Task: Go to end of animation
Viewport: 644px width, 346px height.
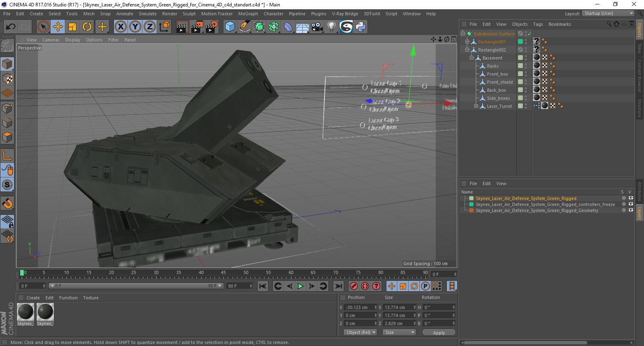Action: click(339, 286)
